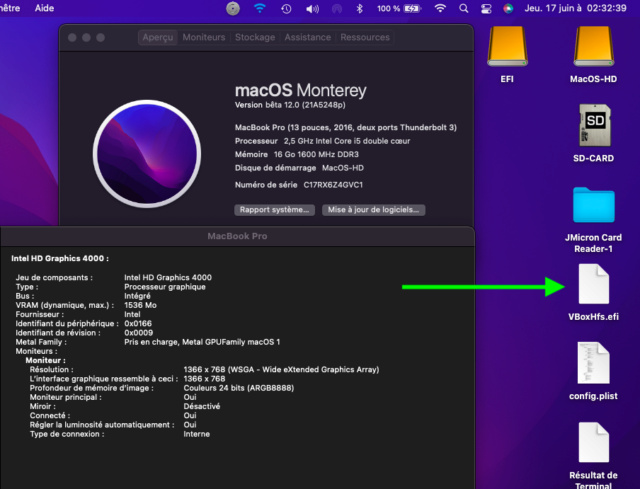Click the macOS Monterey logo image
The height and width of the screenshot is (489, 640).
(x=147, y=153)
